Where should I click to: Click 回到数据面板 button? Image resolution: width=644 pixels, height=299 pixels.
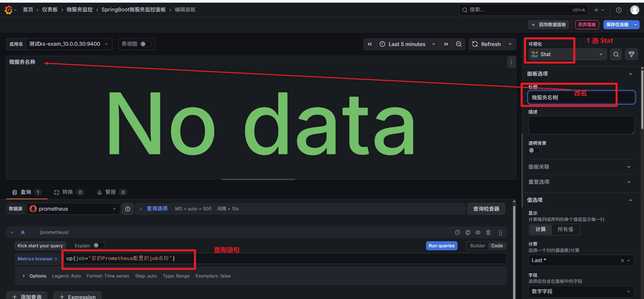549,25
